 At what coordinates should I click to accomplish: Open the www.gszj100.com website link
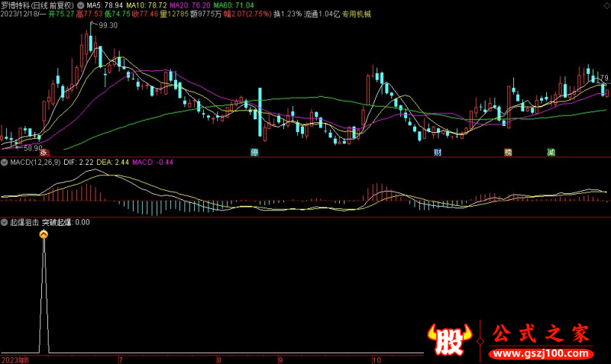pyautogui.click(x=538, y=355)
